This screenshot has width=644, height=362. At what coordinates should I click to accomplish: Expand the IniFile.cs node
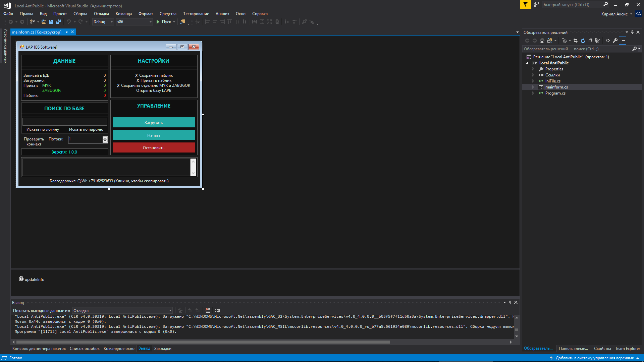tap(533, 81)
